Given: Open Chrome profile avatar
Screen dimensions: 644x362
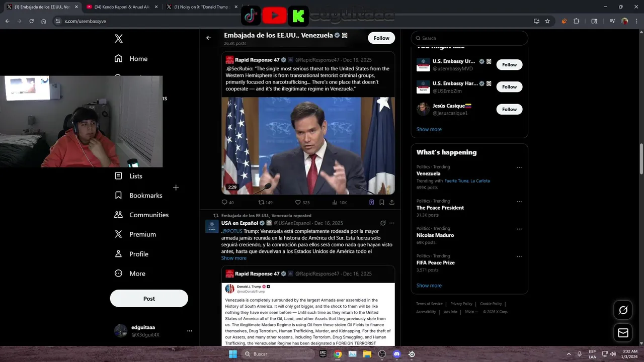Looking at the screenshot, I should pyautogui.click(x=624, y=21).
